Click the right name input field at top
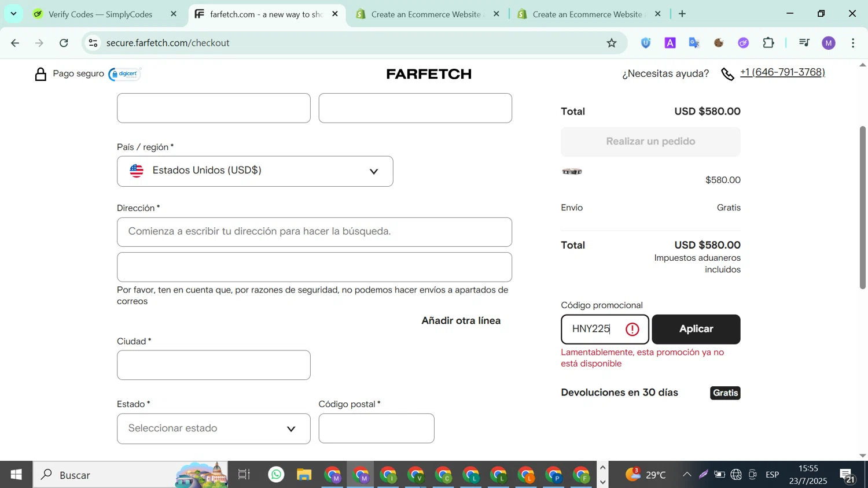The width and height of the screenshot is (868, 488). pos(415,108)
